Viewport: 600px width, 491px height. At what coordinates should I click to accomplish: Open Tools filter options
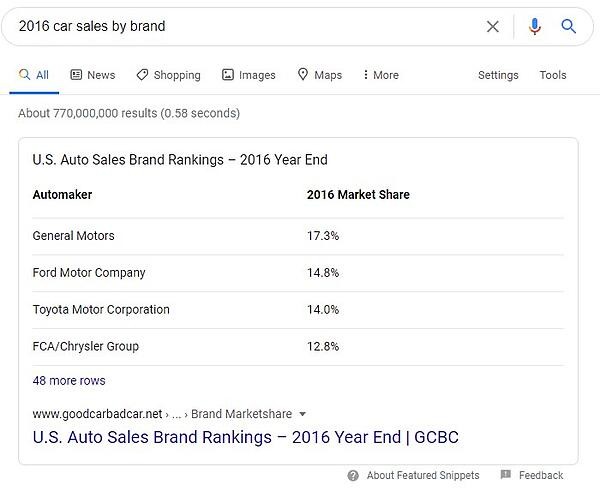tap(553, 75)
